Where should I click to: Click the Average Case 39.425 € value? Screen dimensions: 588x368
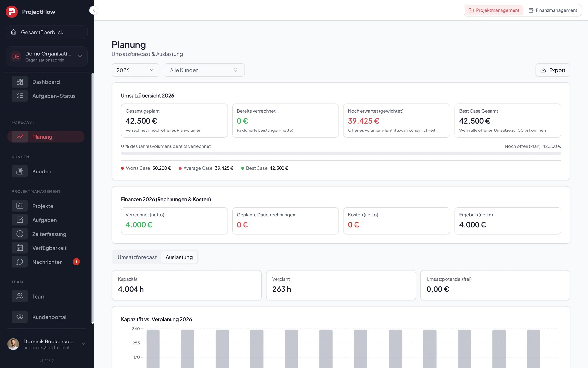point(224,168)
